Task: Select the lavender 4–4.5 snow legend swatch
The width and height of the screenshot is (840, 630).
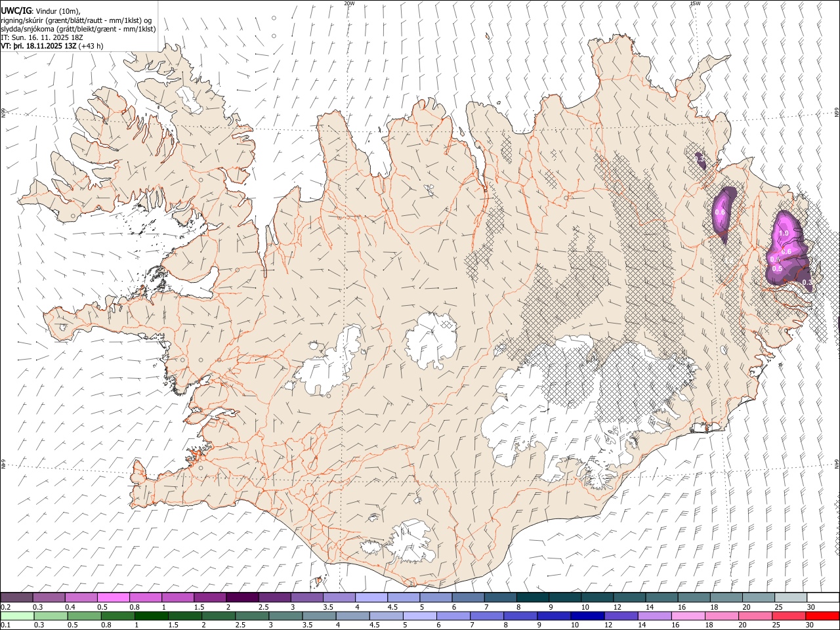Action: point(371,597)
